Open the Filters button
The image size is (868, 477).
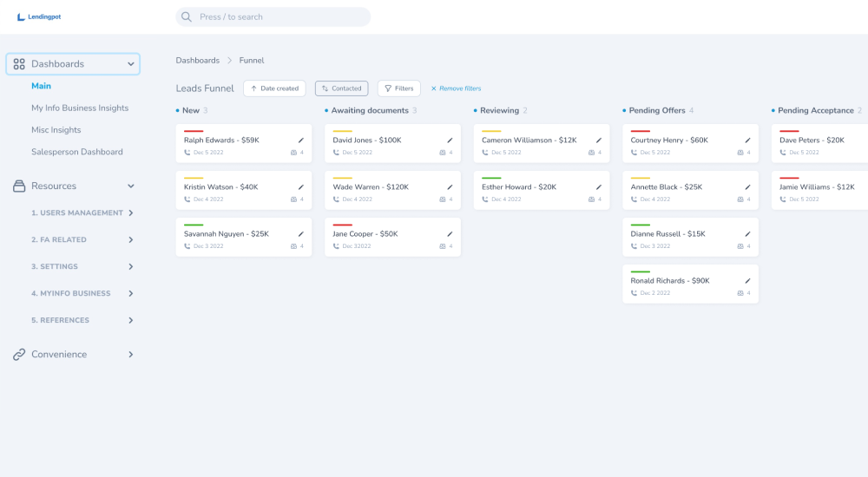(399, 88)
